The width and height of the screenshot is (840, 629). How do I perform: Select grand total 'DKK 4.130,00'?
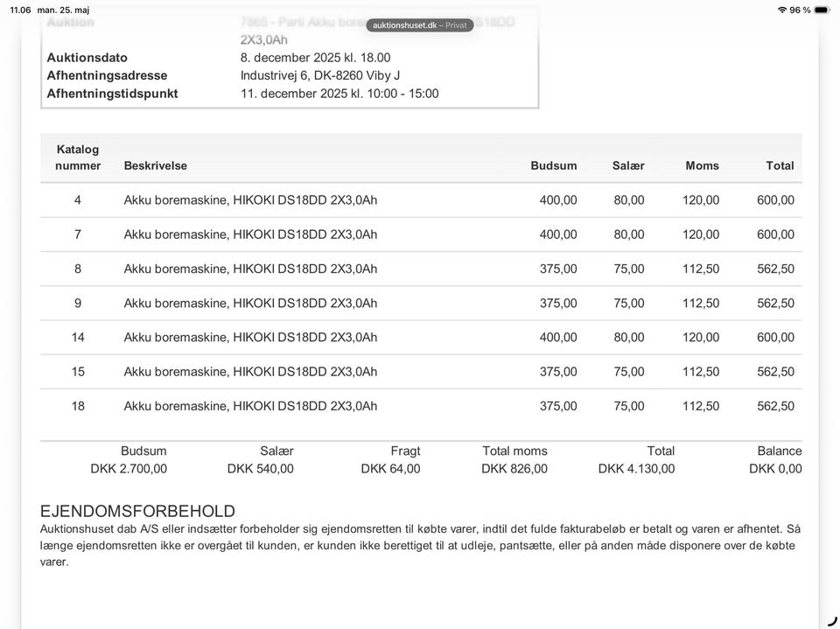click(x=636, y=469)
